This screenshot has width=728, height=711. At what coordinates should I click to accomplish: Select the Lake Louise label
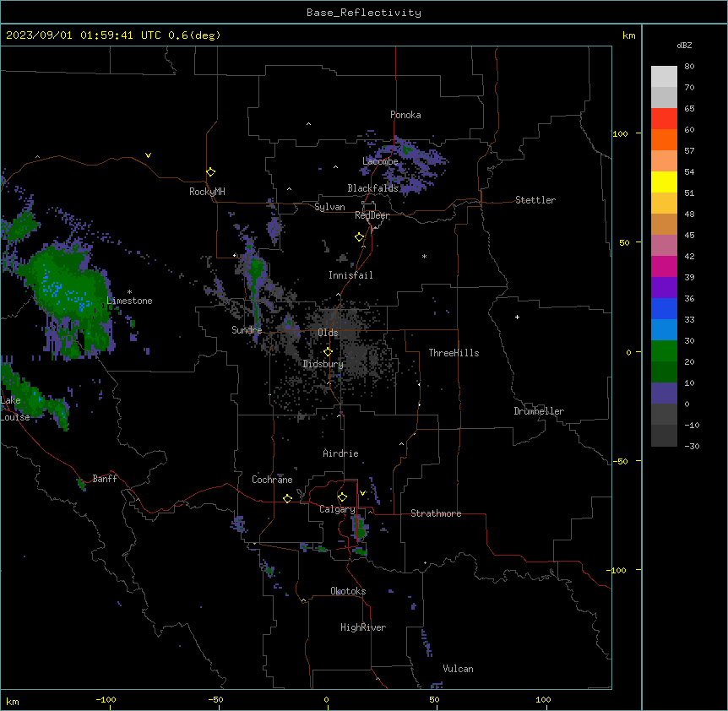(x=14, y=409)
